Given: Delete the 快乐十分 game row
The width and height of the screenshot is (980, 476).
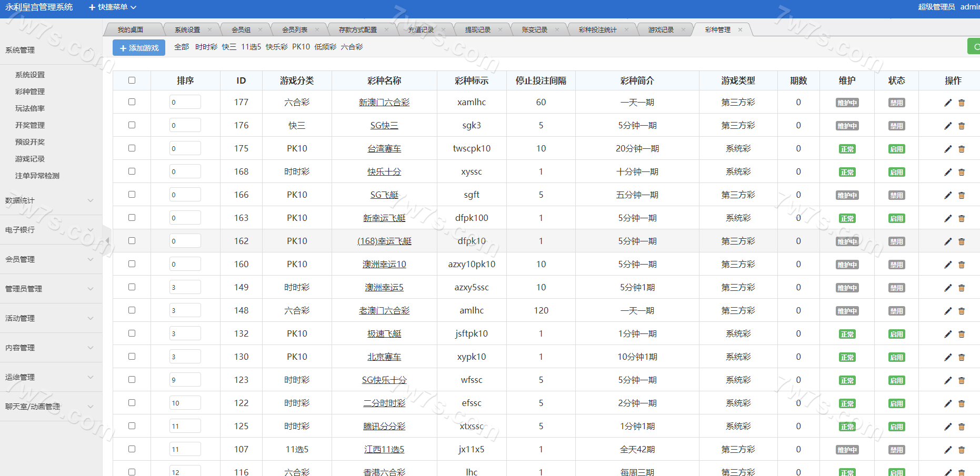Looking at the screenshot, I should (x=962, y=172).
